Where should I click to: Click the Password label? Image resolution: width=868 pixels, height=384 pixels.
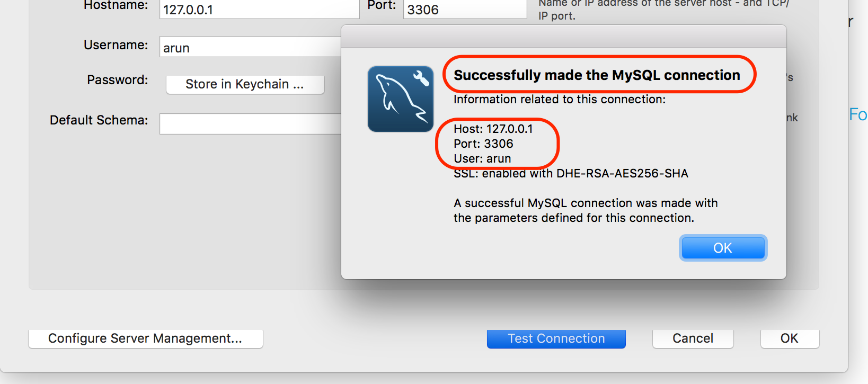[x=118, y=80]
